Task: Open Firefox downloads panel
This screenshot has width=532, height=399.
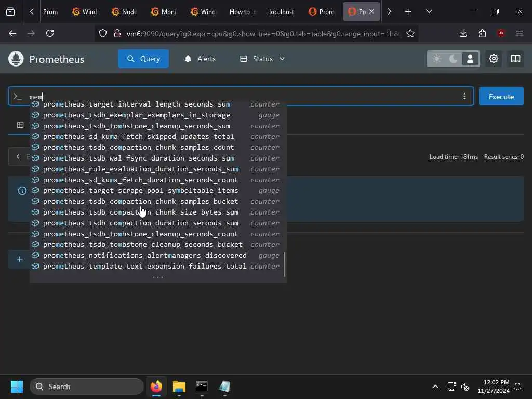Action: 463,33
